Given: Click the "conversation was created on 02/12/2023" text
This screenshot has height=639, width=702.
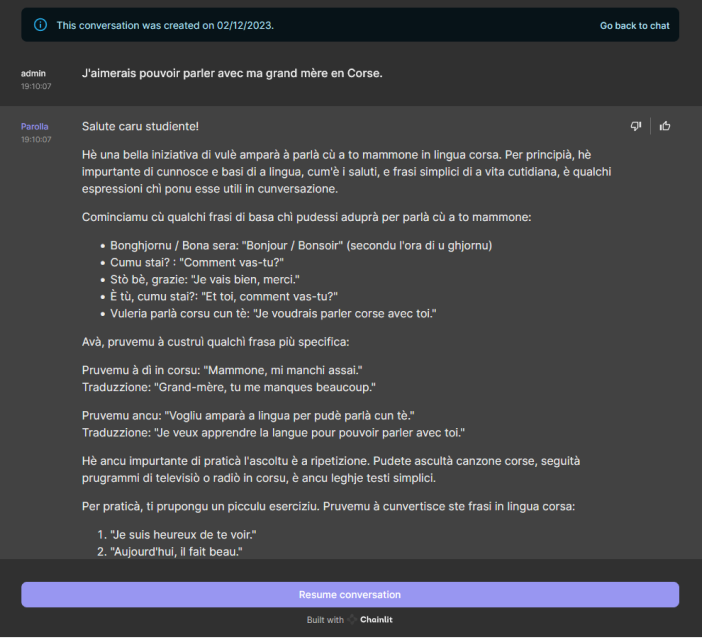Looking at the screenshot, I should [174, 26].
